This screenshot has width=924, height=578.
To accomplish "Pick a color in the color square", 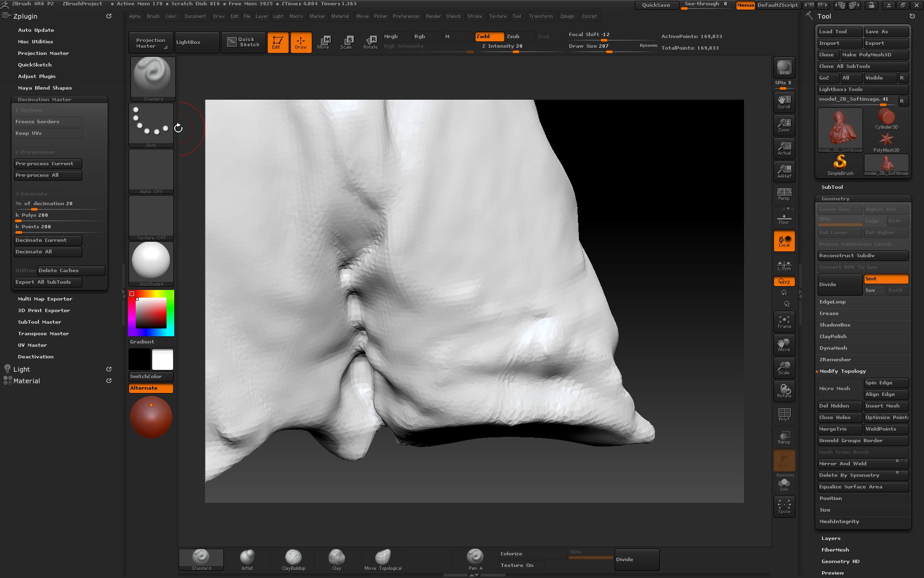I will click(x=151, y=313).
